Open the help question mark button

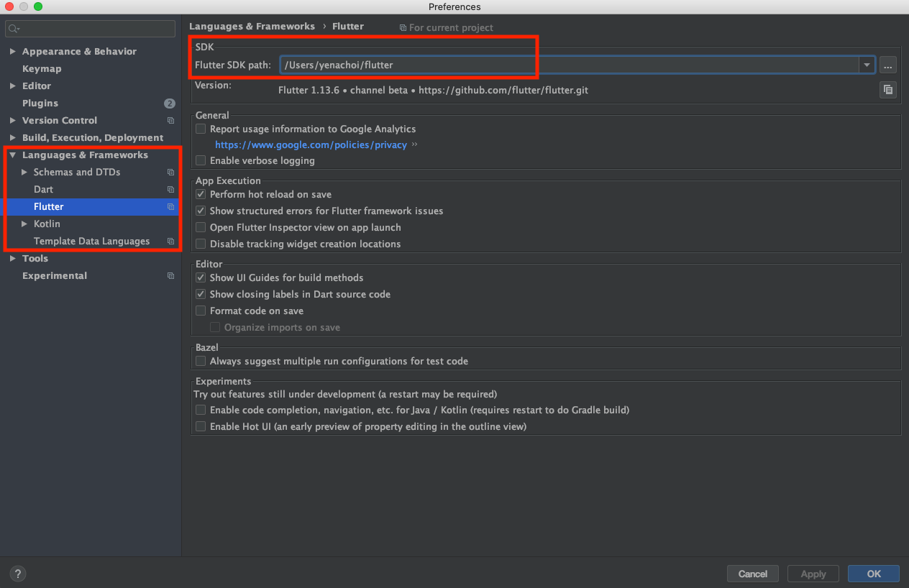[x=18, y=574]
